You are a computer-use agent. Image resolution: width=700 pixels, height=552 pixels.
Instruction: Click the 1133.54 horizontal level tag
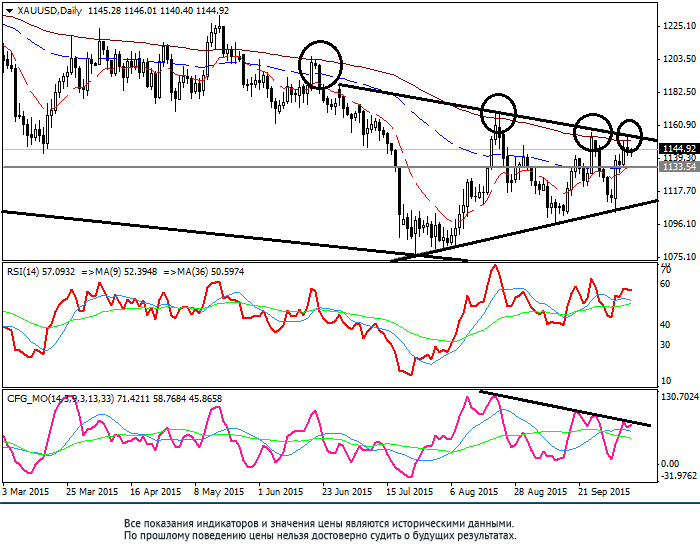click(679, 167)
